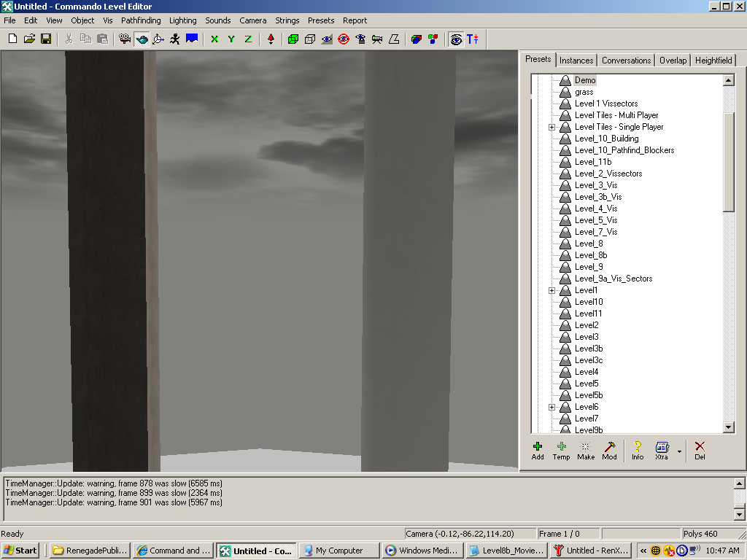Toggle the green X axis restriction
The height and width of the screenshot is (560, 747).
click(214, 39)
